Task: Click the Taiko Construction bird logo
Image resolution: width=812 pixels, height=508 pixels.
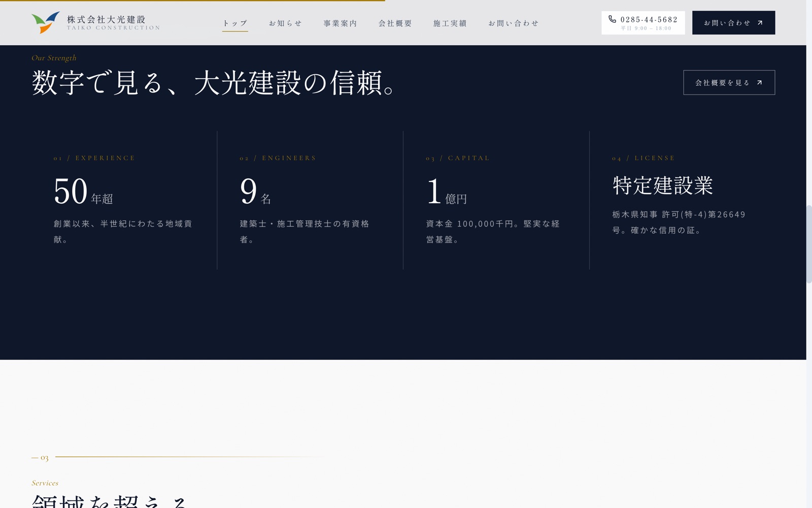Action: (x=46, y=22)
